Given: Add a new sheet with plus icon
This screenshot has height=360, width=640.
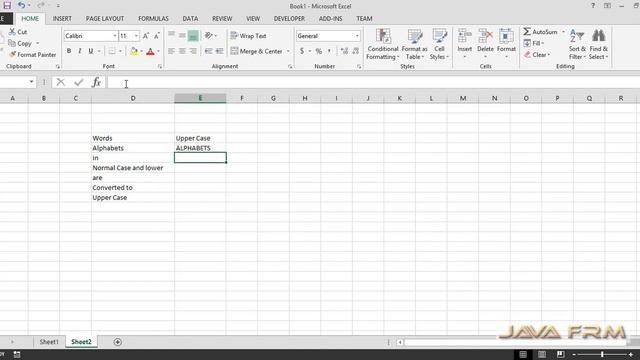Looking at the screenshot, I should tap(118, 342).
